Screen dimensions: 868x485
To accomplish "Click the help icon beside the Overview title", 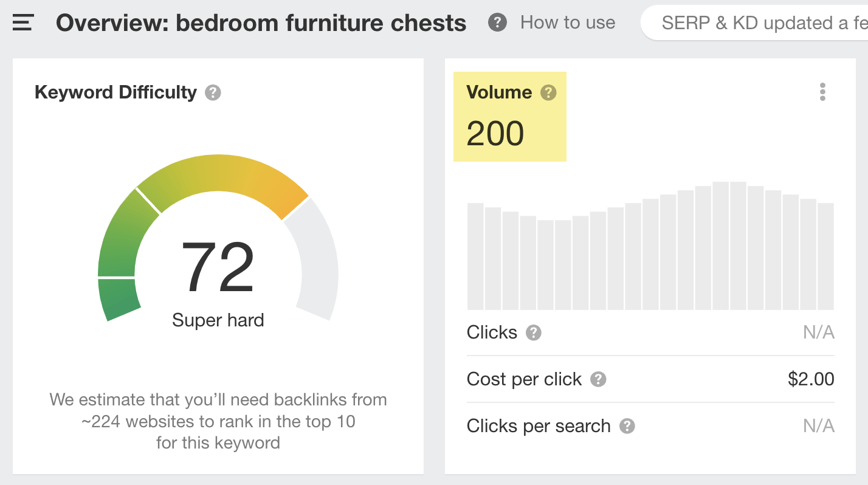I will tap(497, 22).
